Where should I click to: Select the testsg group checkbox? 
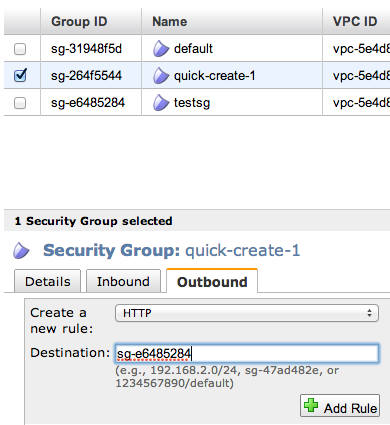(20, 103)
